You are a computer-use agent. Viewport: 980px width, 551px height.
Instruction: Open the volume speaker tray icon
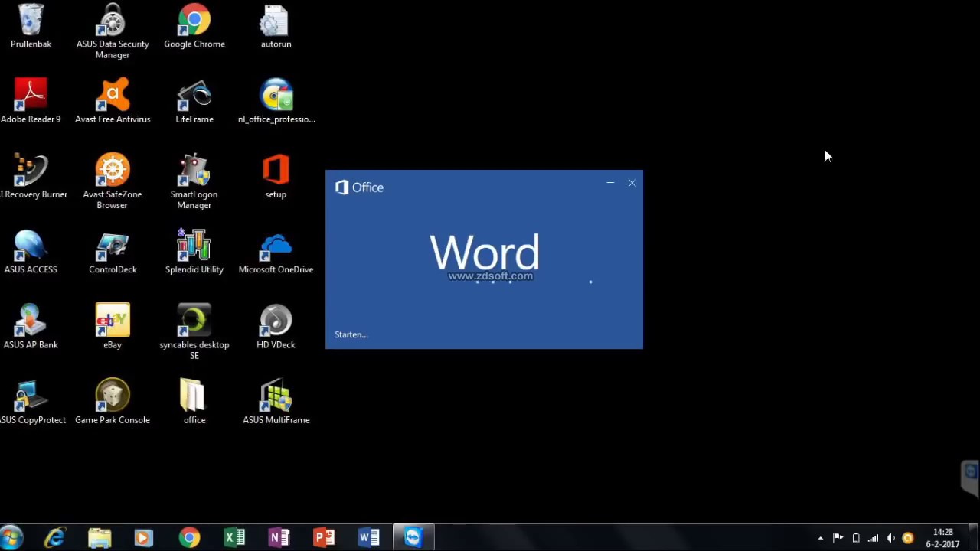[x=890, y=538]
